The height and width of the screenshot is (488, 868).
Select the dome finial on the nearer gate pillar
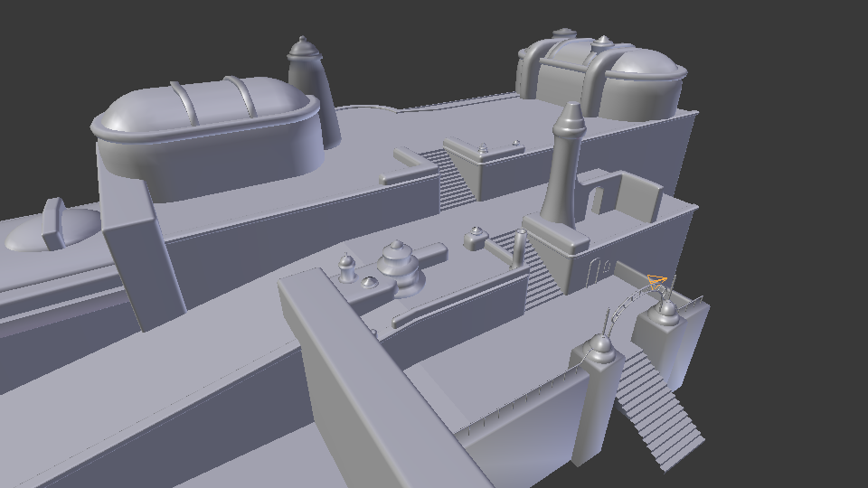click(x=602, y=348)
